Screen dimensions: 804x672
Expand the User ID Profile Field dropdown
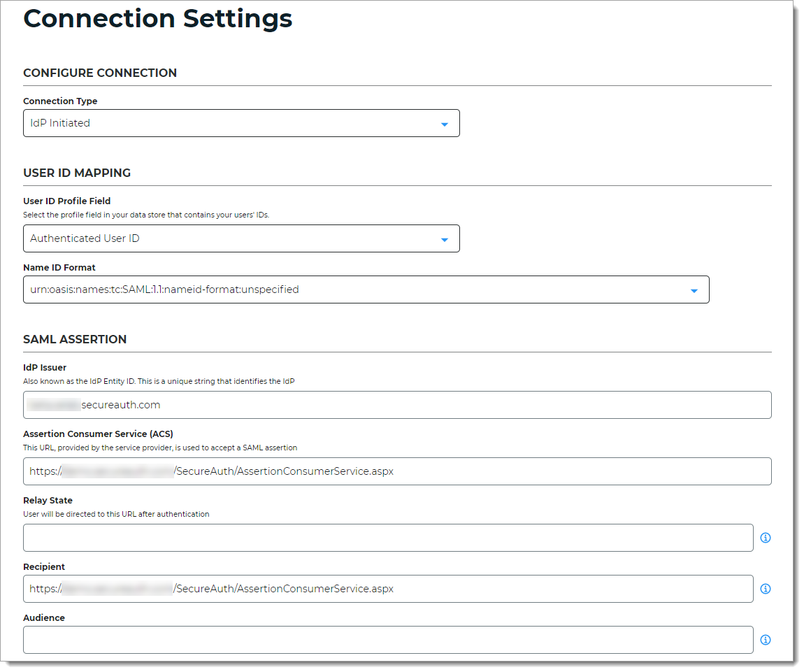241,238
